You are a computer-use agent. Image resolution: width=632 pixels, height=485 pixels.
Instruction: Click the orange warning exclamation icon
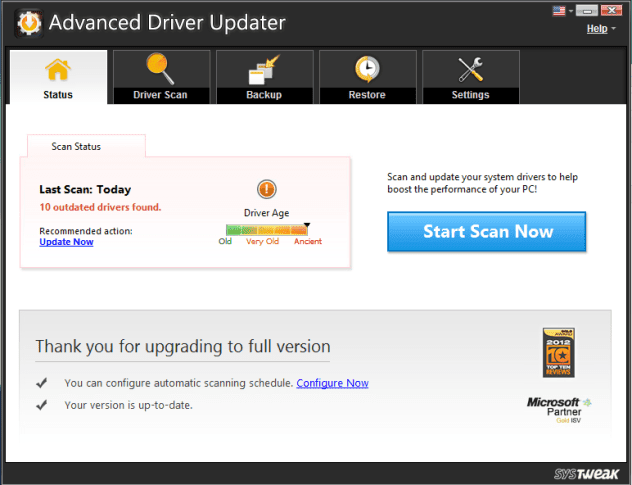tap(266, 189)
